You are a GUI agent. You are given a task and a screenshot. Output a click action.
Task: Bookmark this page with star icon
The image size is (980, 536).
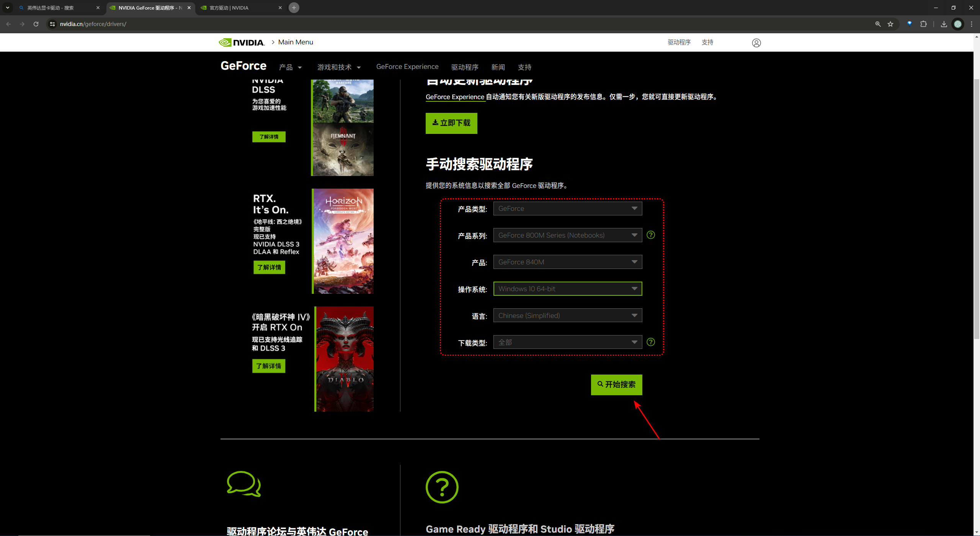(890, 24)
